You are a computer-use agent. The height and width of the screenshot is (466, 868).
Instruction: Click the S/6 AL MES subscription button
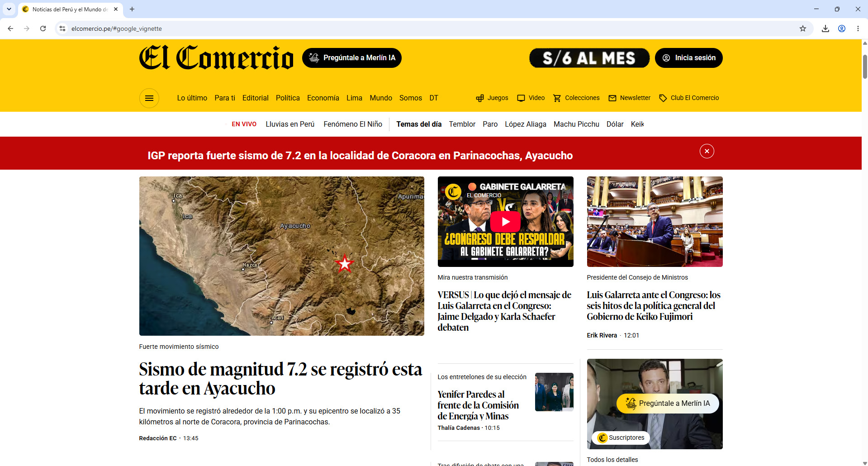point(589,58)
